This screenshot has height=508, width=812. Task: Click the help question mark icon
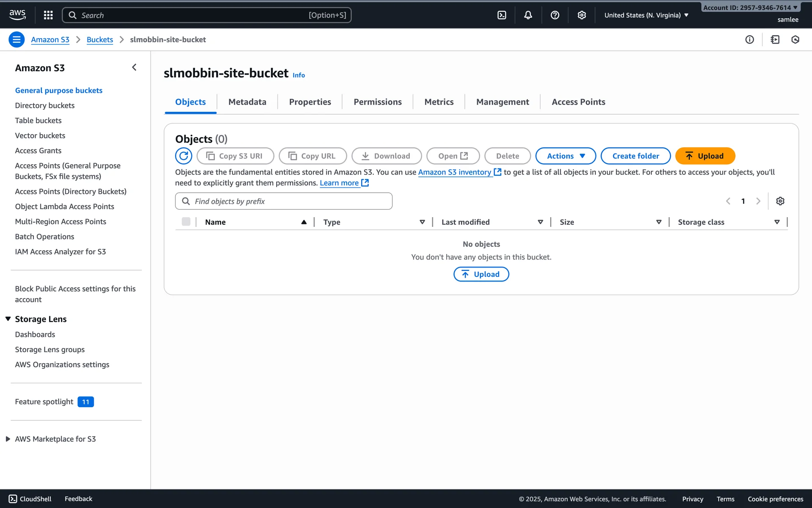point(555,15)
